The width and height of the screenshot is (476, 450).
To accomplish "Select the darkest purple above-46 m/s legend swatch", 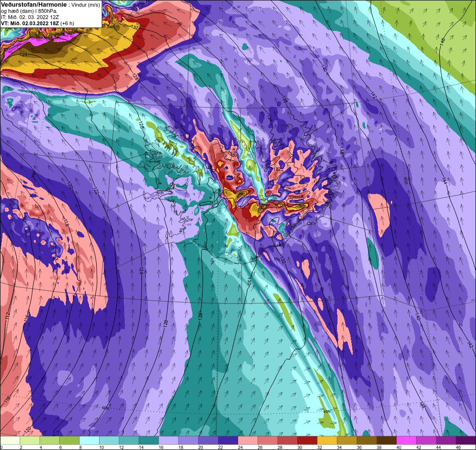I will (x=466, y=440).
